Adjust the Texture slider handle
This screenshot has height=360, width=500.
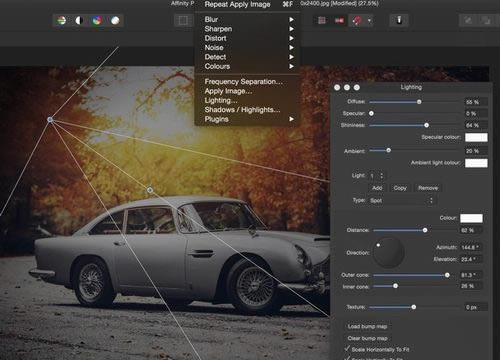[414, 307]
